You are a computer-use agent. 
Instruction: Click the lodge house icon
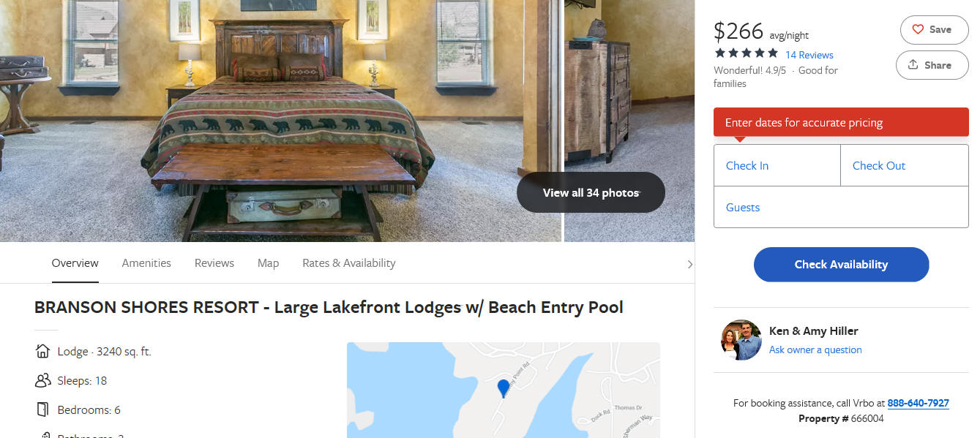point(42,351)
